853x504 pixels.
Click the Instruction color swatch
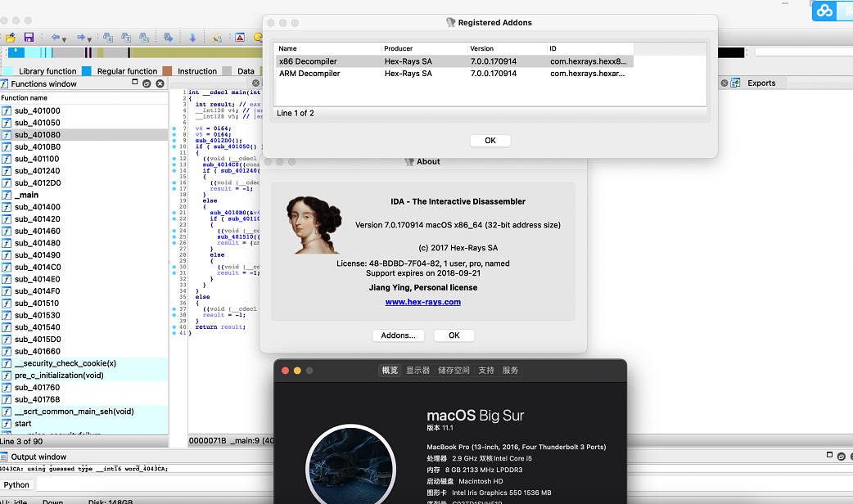[x=167, y=71]
